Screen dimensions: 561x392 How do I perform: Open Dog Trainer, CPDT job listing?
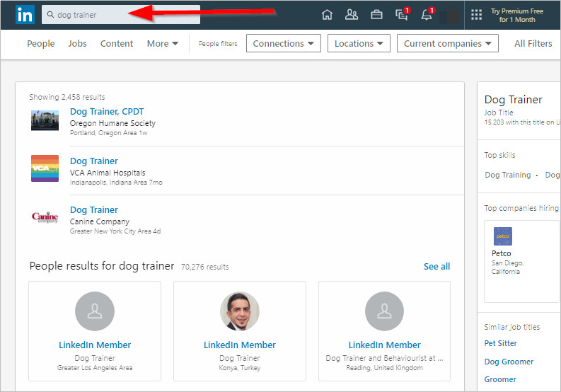point(107,111)
